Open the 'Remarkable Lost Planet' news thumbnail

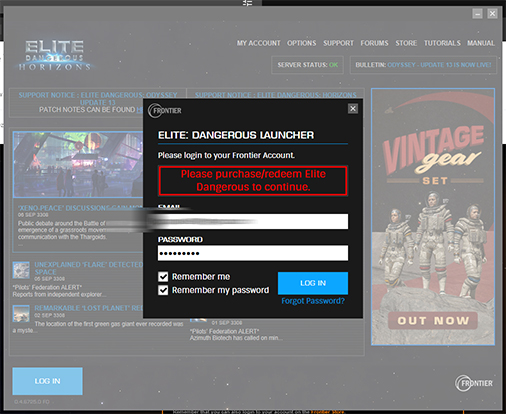[x=21, y=313]
